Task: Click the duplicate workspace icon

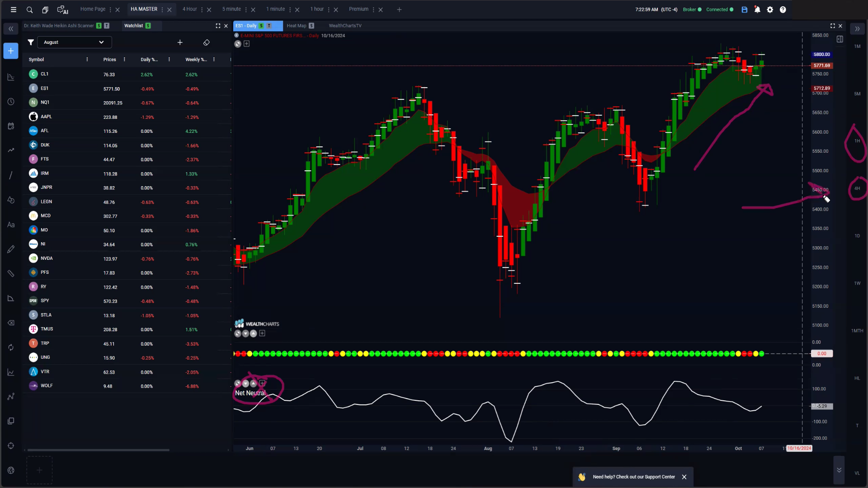Action: click(45, 9)
